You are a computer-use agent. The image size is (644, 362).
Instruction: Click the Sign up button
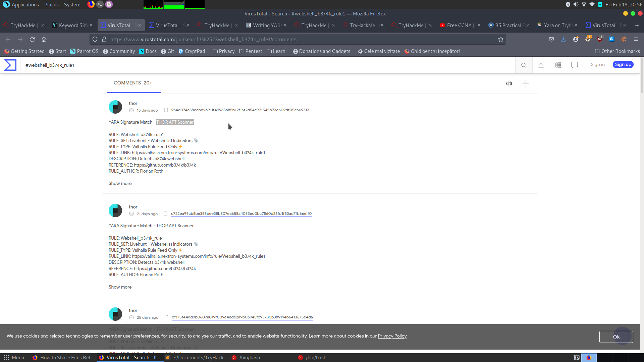click(623, 65)
